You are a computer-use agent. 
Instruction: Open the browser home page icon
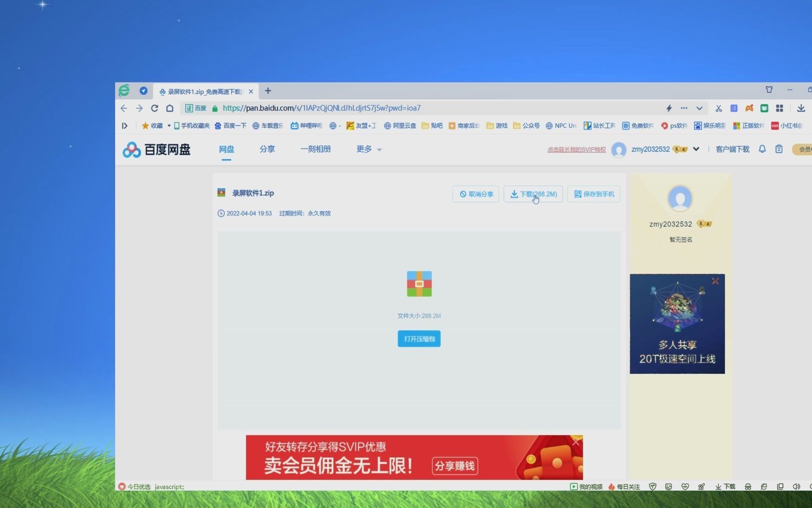point(170,108)
